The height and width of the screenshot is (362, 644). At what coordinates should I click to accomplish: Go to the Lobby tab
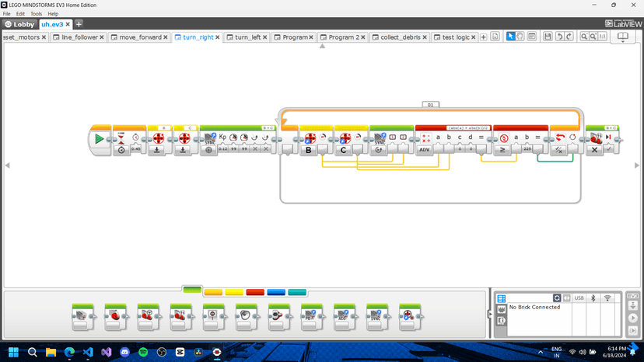[19, 24]
